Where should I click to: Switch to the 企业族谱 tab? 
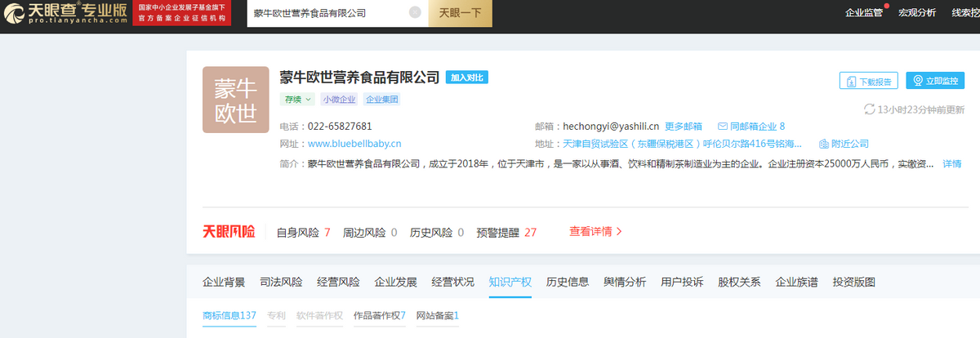click(x=796, y=282)
